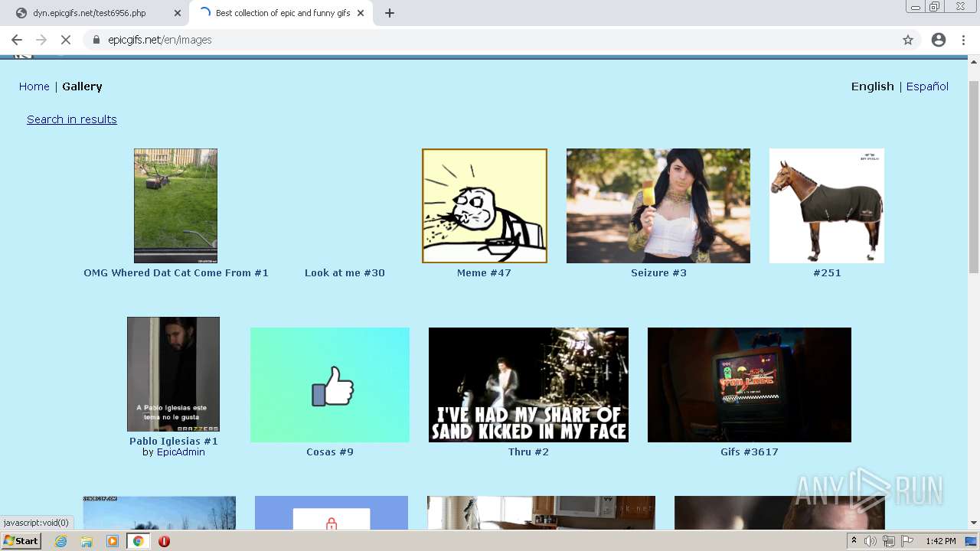Open Pablo Iglesias #1 title link
The image size is (980, 551).
[174, 442]
